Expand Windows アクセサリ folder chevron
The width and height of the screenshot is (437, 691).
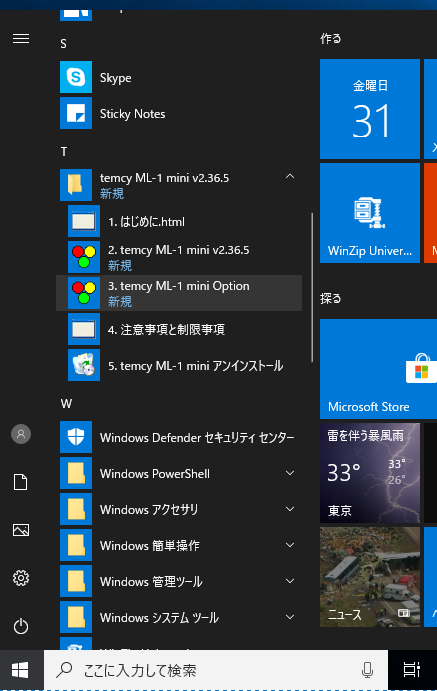click(290, 509)
